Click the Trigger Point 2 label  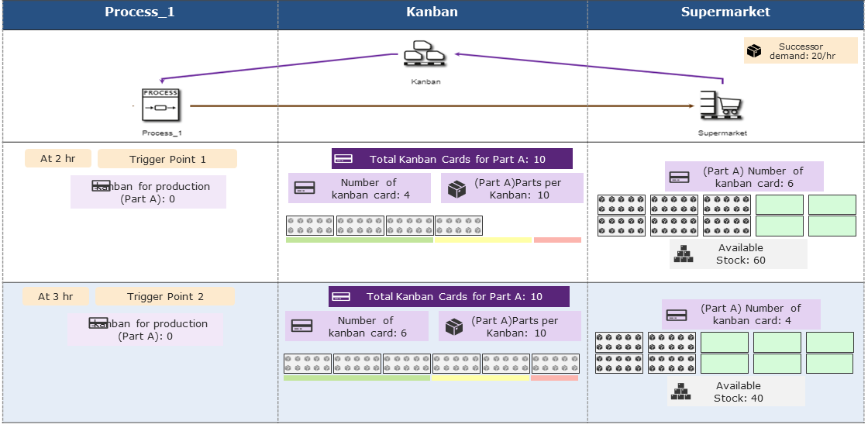pyautogui.click(x=165, y=296)
